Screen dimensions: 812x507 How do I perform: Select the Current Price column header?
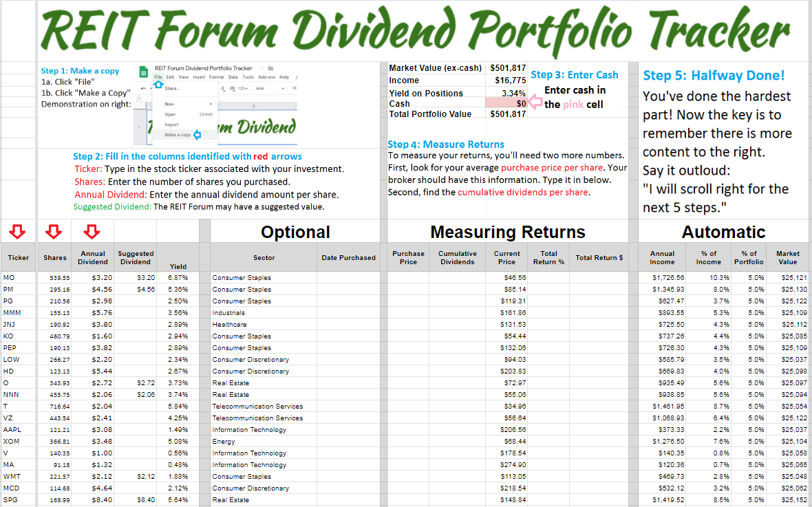(x=506, y=257)
